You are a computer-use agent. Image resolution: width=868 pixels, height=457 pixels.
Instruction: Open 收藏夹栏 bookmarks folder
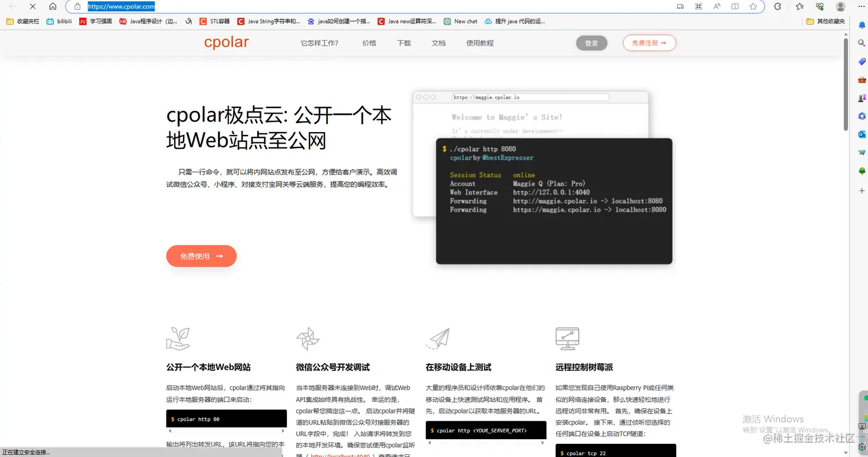tap(22, 21)
